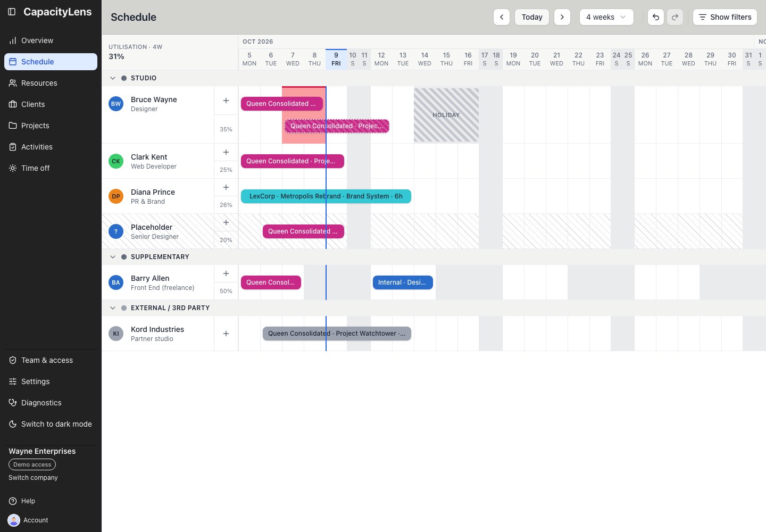Click the Placeholder question-mark avatar

(116, 231)
